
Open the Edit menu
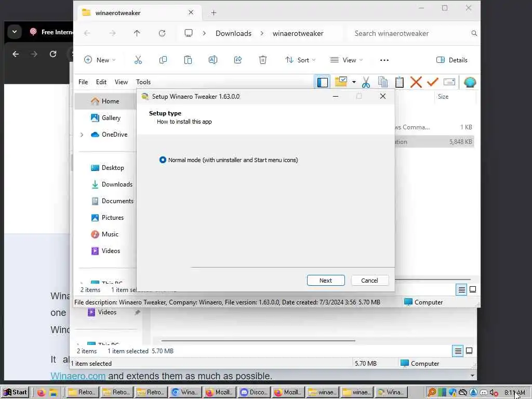(x=101, y=82)
